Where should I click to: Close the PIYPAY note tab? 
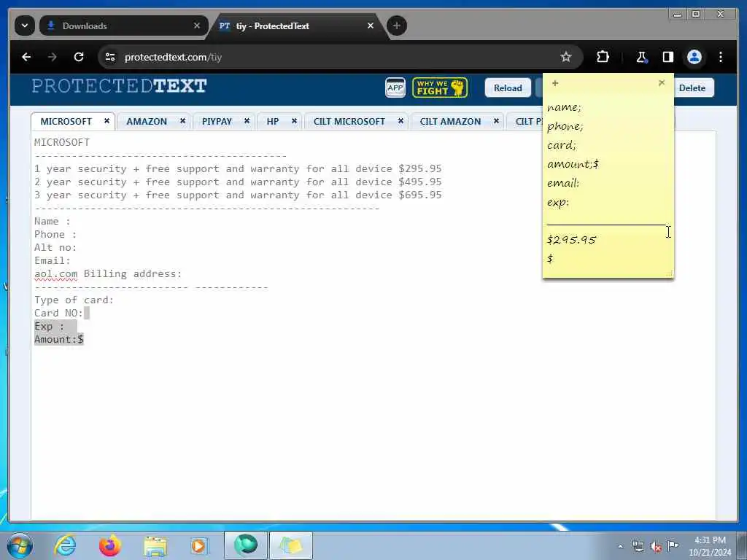tap(247, 121)
